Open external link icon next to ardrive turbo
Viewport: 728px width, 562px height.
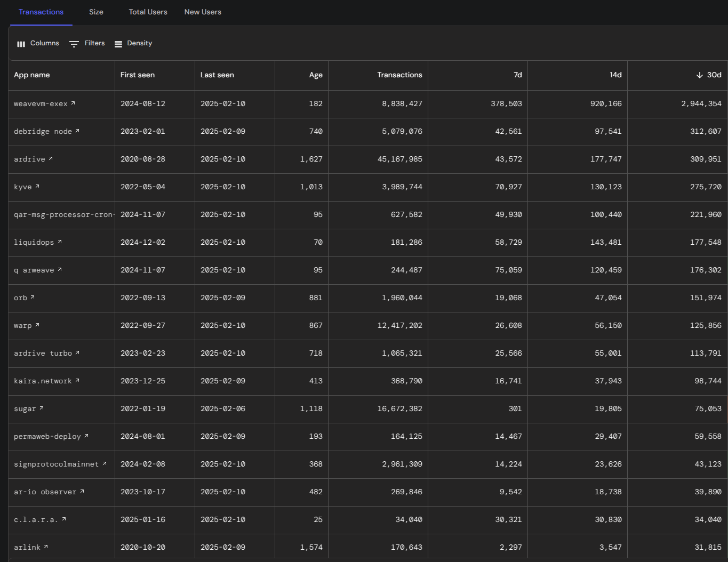click(77, 352)
